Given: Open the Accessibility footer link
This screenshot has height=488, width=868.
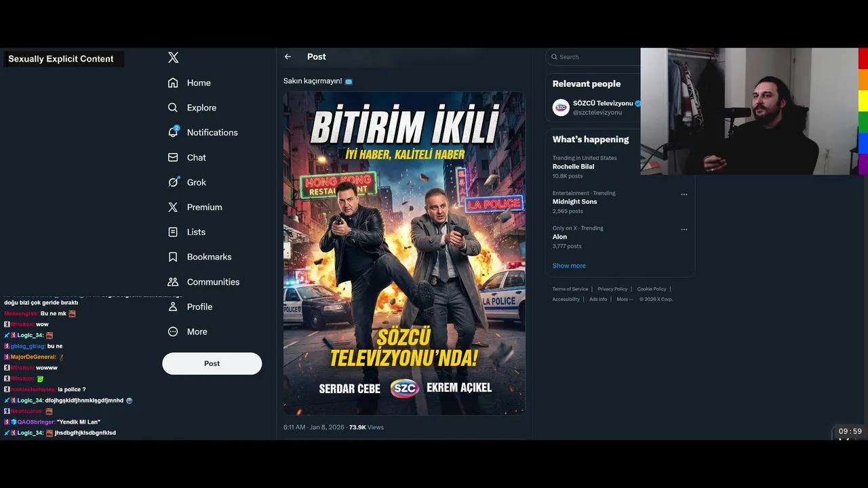Looking at the screenshot, I should click(566, 300).
